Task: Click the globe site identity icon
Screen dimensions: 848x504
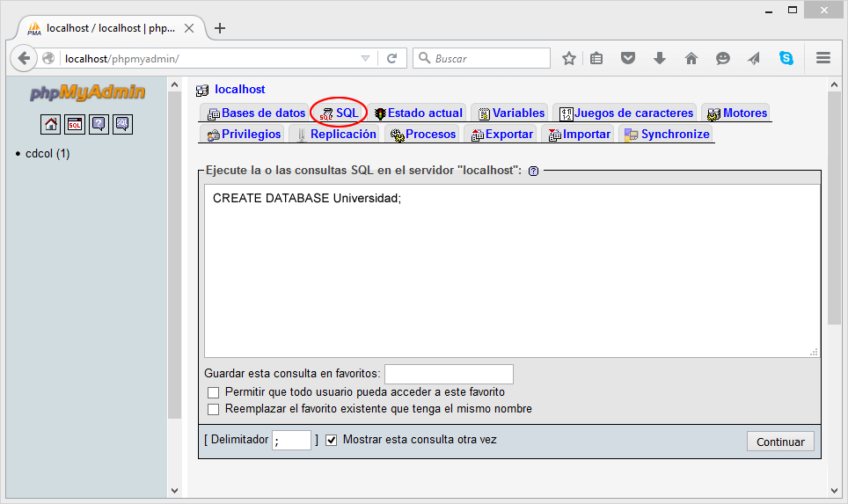Action: coord(48,58)
